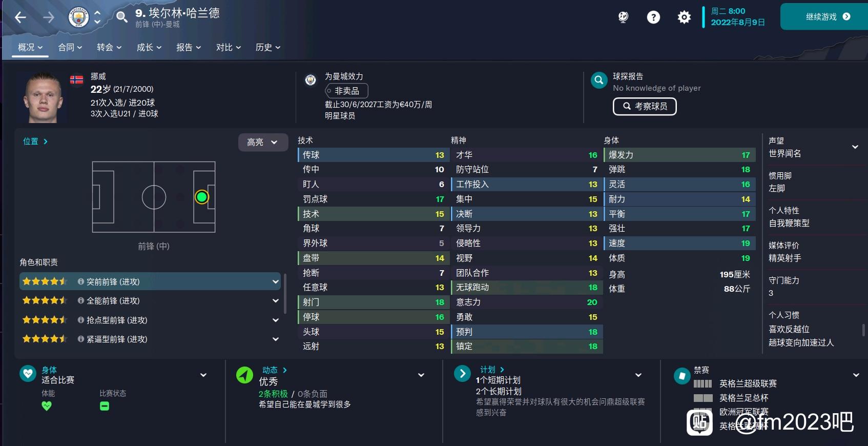Image resolution: width=868 pixels, height=446 pixels.
Task: Click the scout report magnifier circle icon
Action: 598,80
